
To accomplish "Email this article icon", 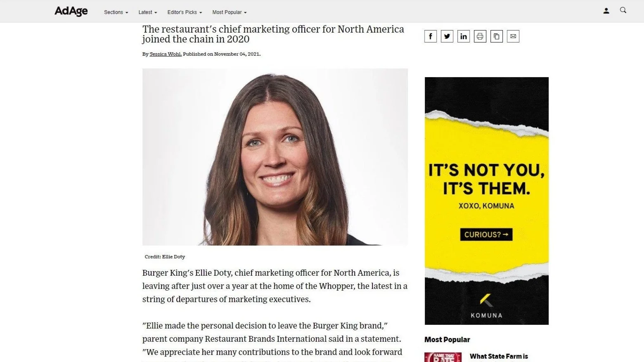I will 513,36.
